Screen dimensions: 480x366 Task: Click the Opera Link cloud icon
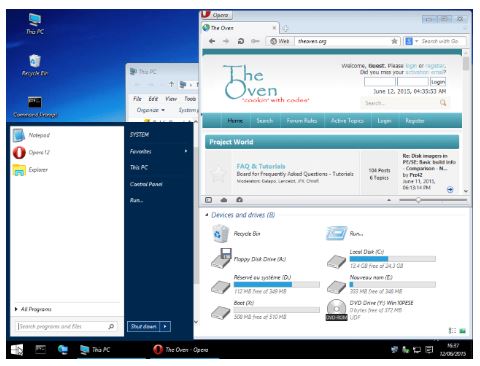tap(224, 200)
